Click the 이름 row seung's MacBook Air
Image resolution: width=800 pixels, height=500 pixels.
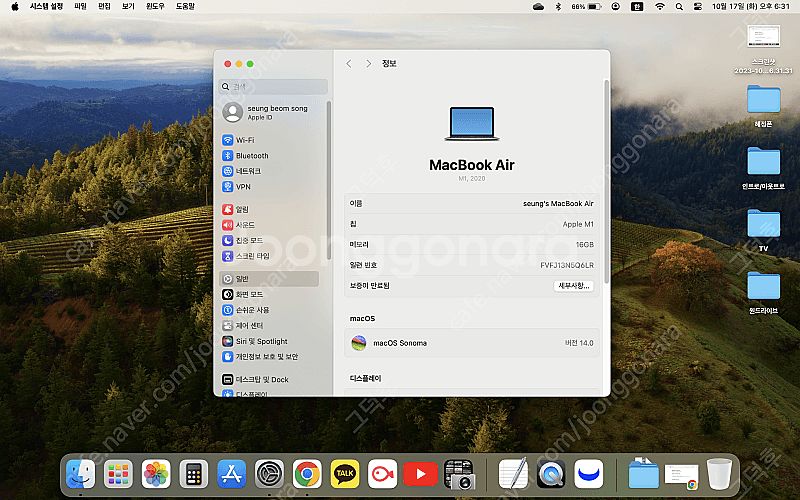click(x=471, y=204)
